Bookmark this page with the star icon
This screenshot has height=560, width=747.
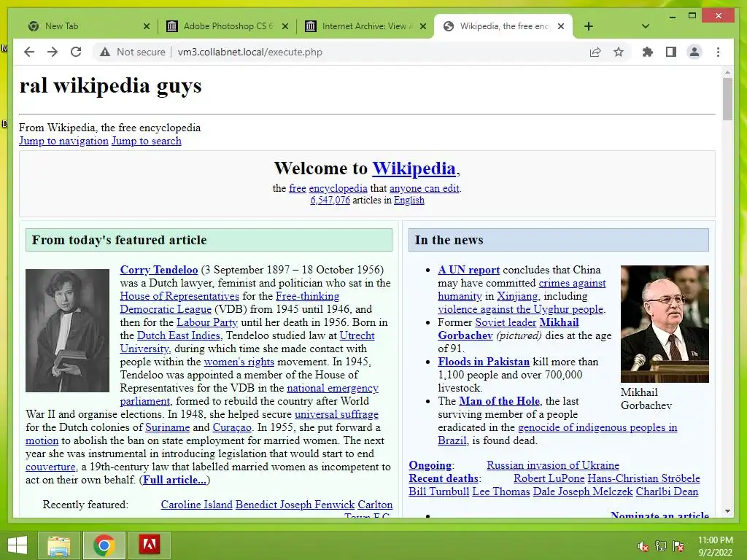pyautogui.click(x=619, y=52)
